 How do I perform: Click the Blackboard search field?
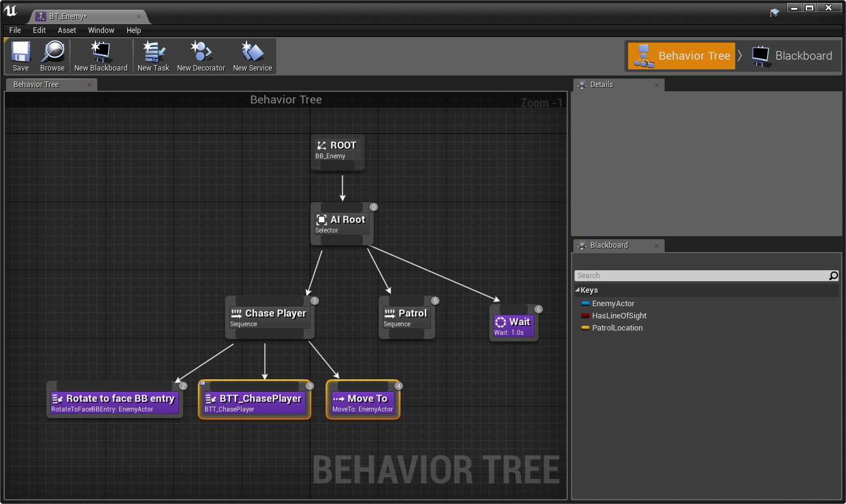pyautogui.click(x=702, y=276)
